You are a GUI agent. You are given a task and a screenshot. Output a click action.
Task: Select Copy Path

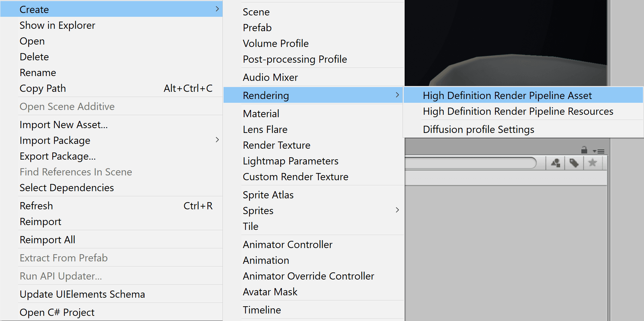(42, 88)
